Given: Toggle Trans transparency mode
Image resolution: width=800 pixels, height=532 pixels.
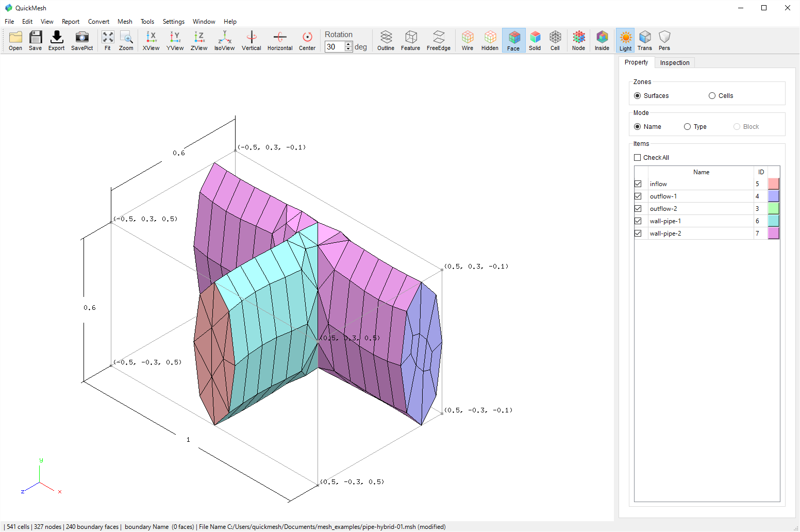Looking at the screenshot, I should [x=645, y=41].
